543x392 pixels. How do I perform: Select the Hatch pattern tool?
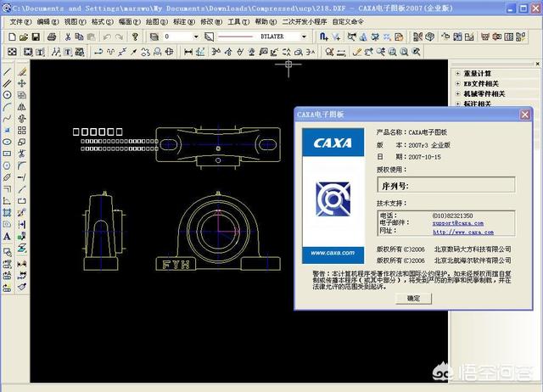8,212
